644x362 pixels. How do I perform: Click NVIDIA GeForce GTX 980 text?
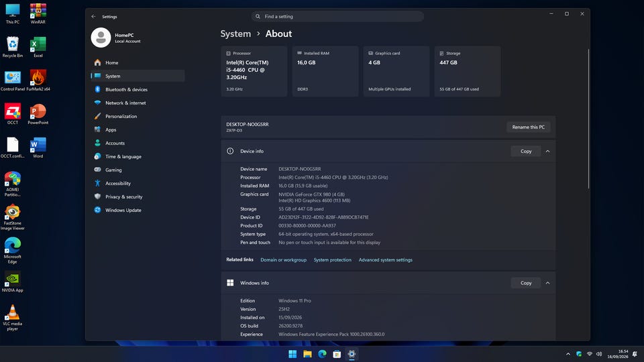(x=311, y=194)
